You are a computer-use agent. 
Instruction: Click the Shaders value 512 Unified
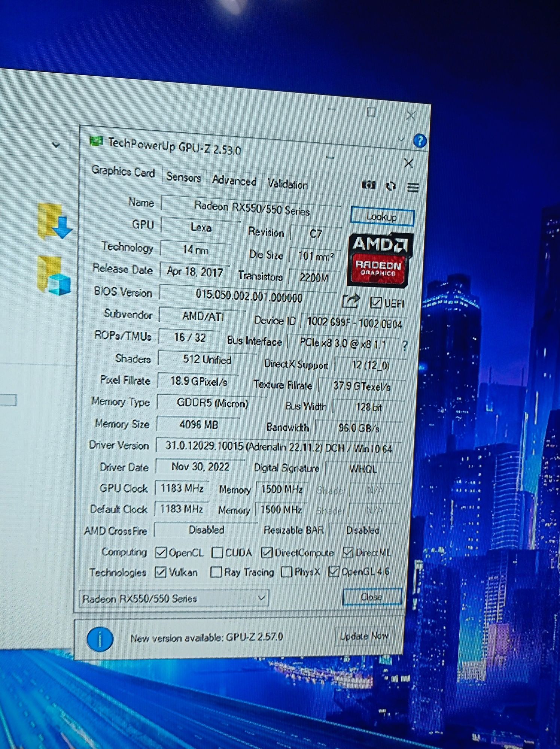point(207,359)
